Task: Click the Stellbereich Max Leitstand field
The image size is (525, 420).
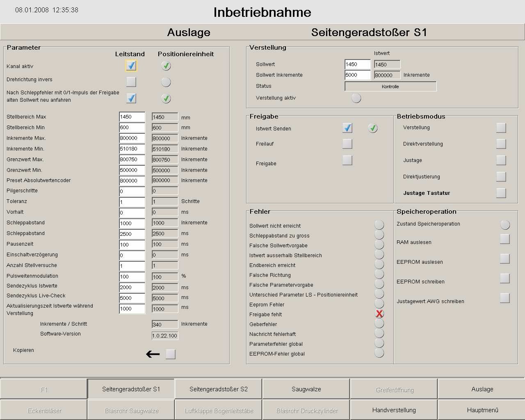Action: pyautogui.click(x=132, y=117)
